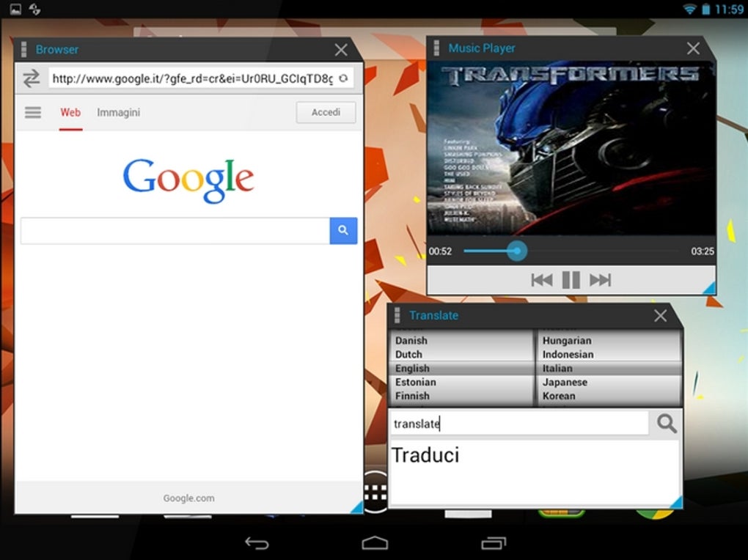Click the Accedi sign-in button
The height and width of the screenshot is (560, 748).
[326, 113]
